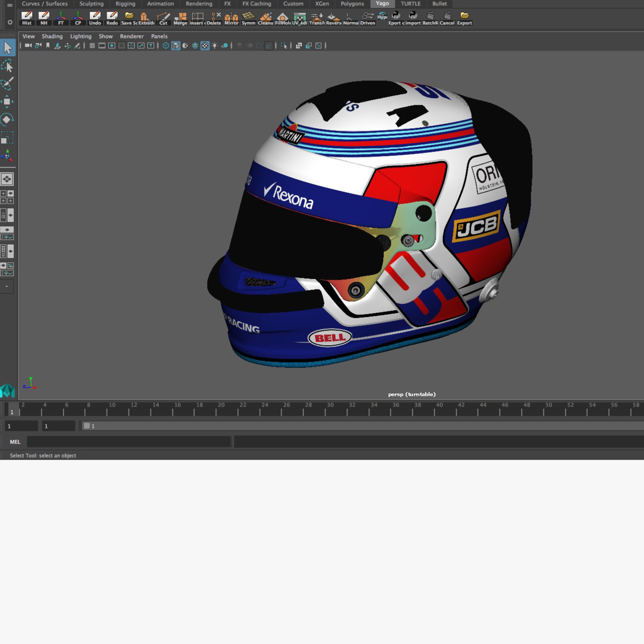644x644 pixels.
Task: Click the MEL command input field
Action: point(129,442)
